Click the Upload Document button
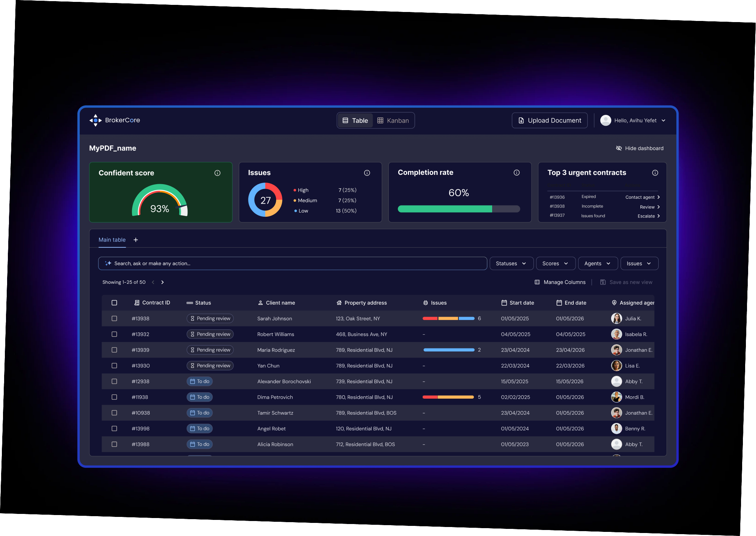Viewport: 756px width, 536px height. (x=549, y=121)
